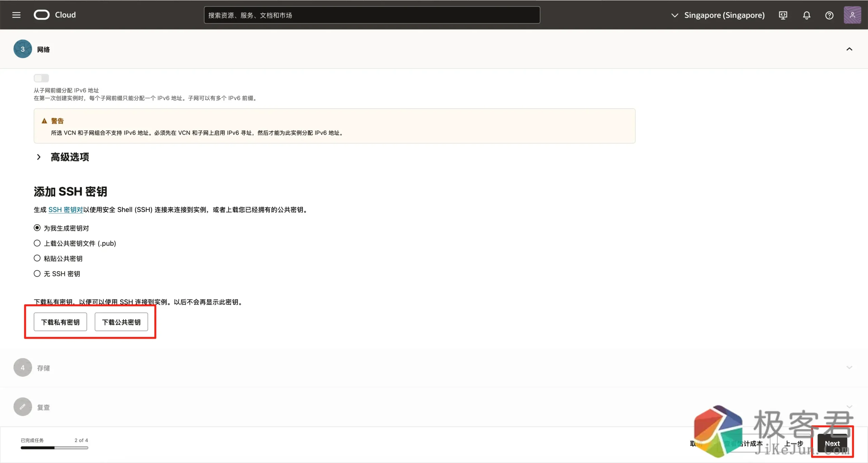The width and height of the screenshot is (868, 463).
Task: Click the step 3 网络 number badge
Action: pyautogui.click(x=23, y=49)
